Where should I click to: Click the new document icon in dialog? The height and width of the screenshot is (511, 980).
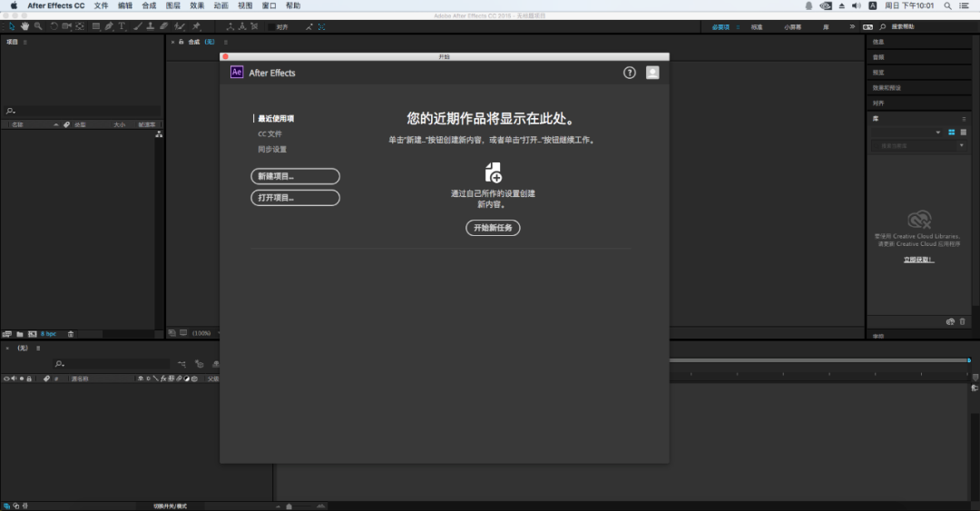(493, 172)
